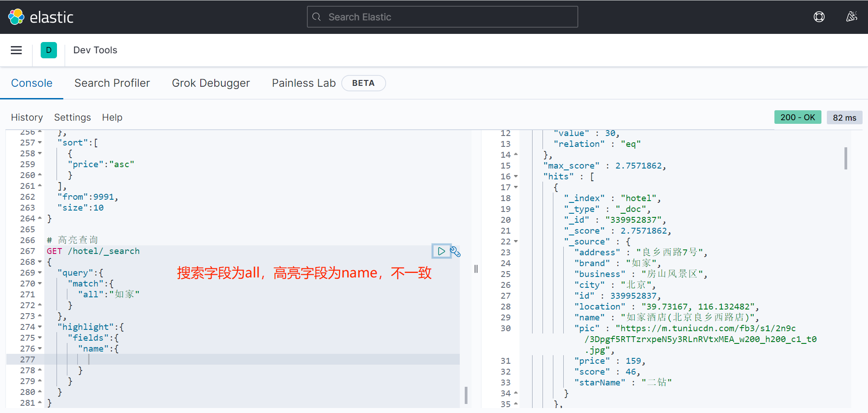Click the 200 - OK status badge
Viewport: 868px width, 413px height.
[x=797, y=117]
